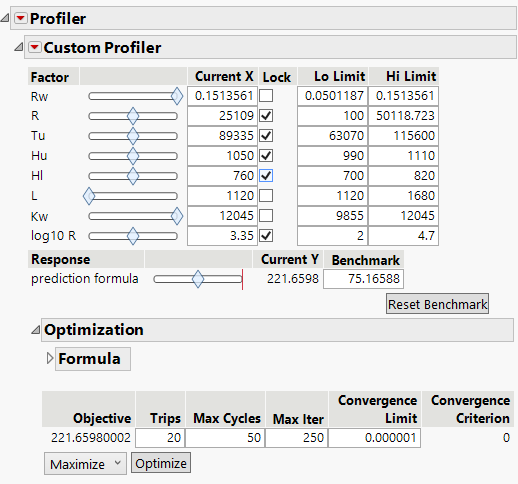This screenshot has height=484, width=518.
Task: Edit the Lo Limit 0.0501187 for Rw
Action: (333, 96)
